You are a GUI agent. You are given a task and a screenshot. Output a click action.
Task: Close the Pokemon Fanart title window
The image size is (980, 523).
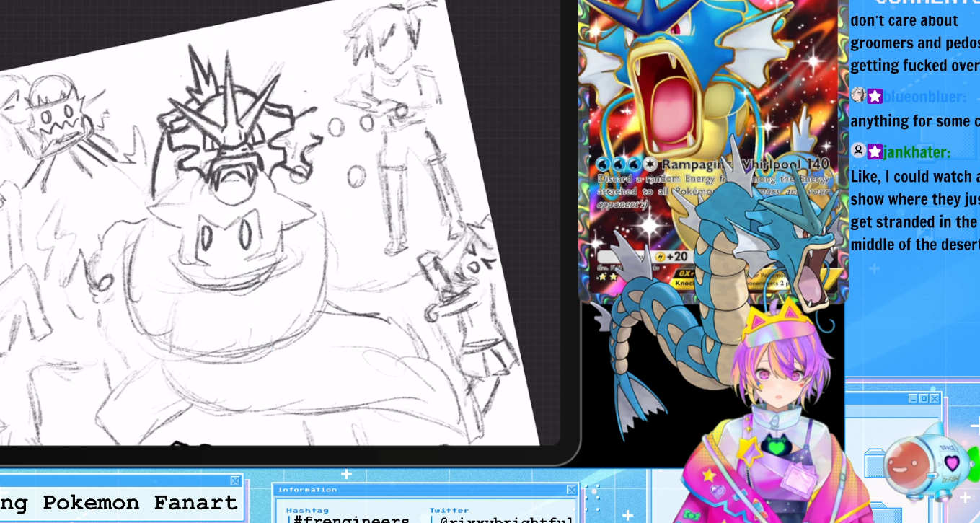(x=235, y=480)
